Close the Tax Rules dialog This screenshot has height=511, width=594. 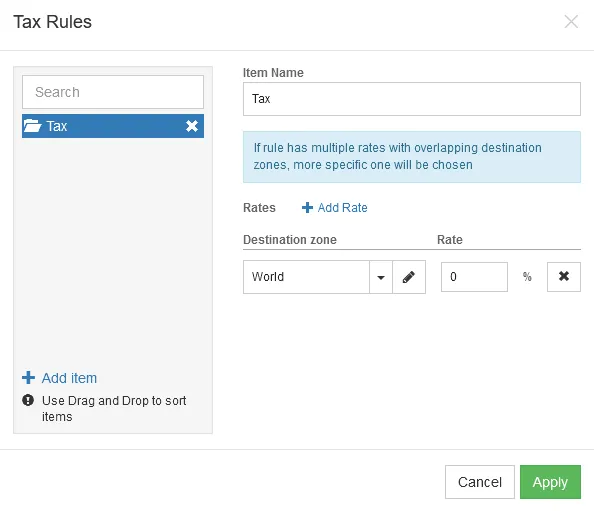point(571,22)
